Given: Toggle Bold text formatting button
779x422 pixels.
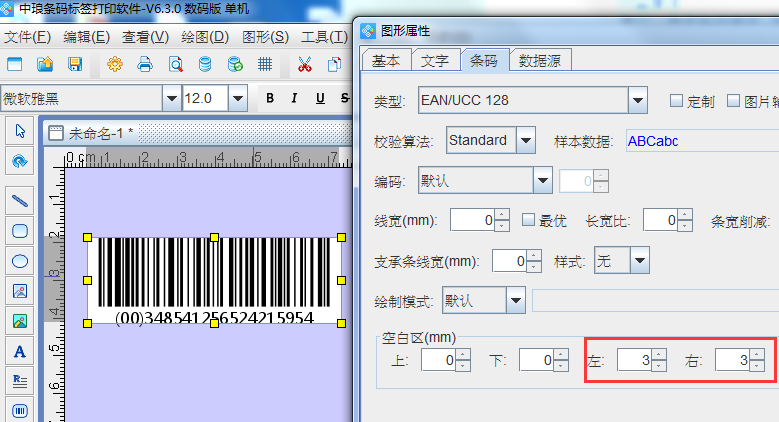Looking at the screenshot, I should (270, 98).
